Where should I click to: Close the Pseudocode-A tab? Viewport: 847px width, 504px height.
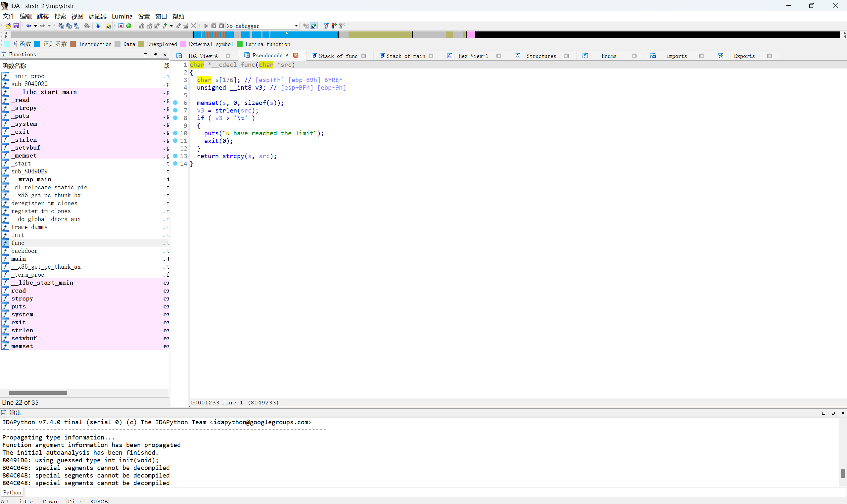point(296,55)
